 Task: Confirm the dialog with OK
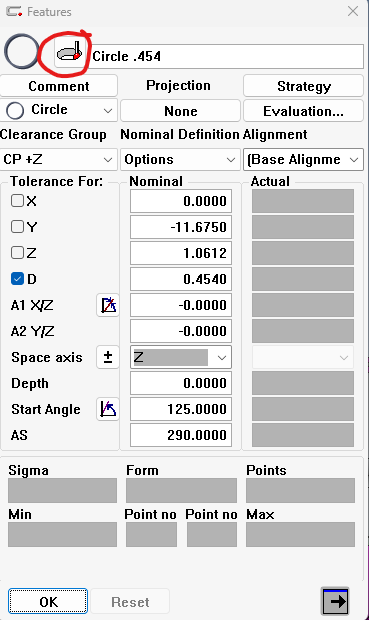[48, 601]
